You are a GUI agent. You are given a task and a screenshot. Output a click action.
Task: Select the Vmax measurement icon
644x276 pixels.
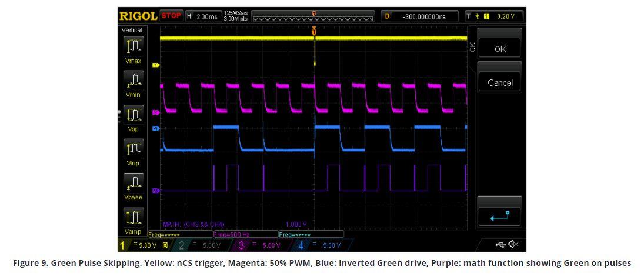point(134,46)
